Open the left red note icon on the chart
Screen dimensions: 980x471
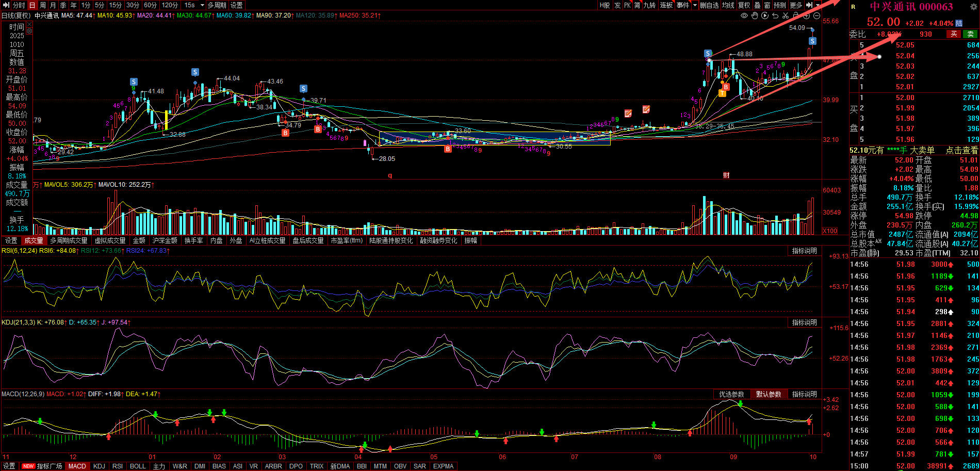(628, 113)
